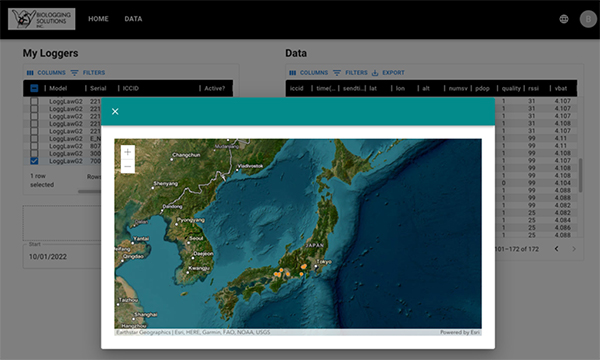Sort loggers by the Model column header
Image resolution: width=600 pixels, height=360 pixels.
pyautogui.click(x=58, y=88)
